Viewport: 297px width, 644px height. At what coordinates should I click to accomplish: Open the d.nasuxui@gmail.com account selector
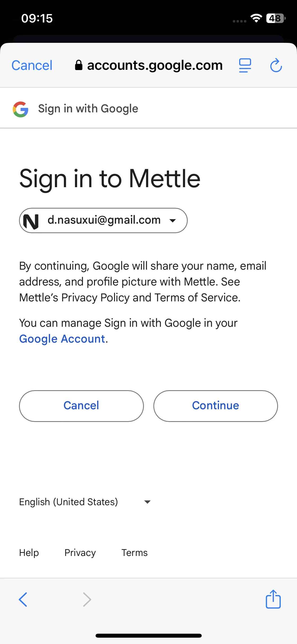point(103,220)
